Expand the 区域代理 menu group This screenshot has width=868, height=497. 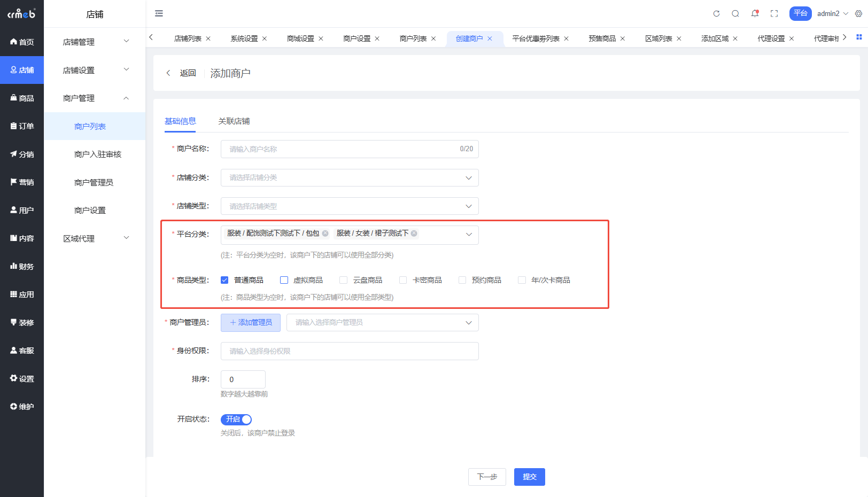(x=95, y=238)
